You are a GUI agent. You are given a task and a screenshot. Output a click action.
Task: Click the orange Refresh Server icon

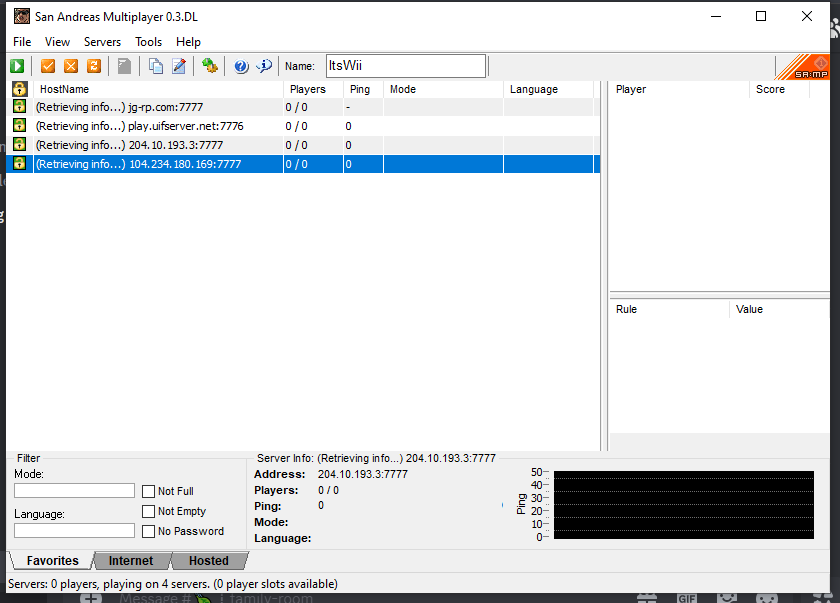coord(94,66)
